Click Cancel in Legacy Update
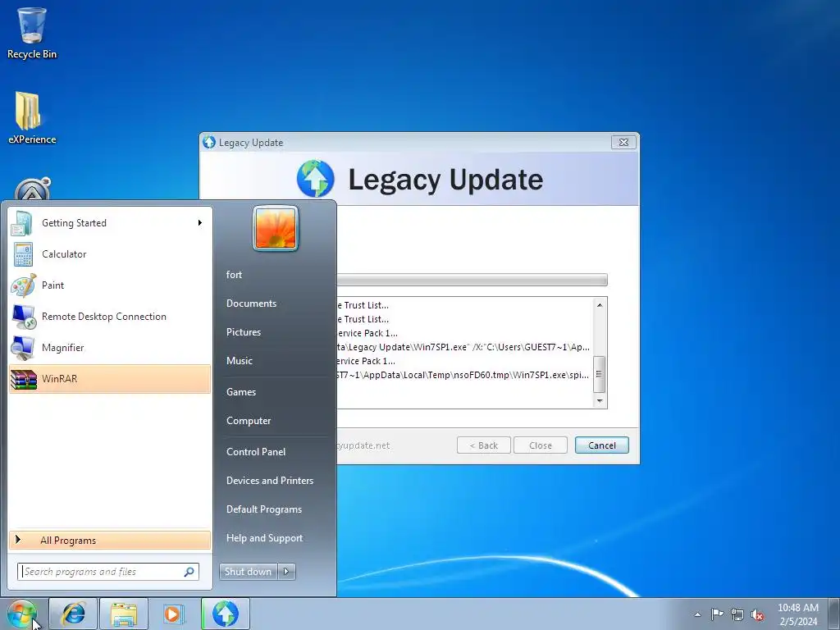The image size is (840, 630). [601, 445]
